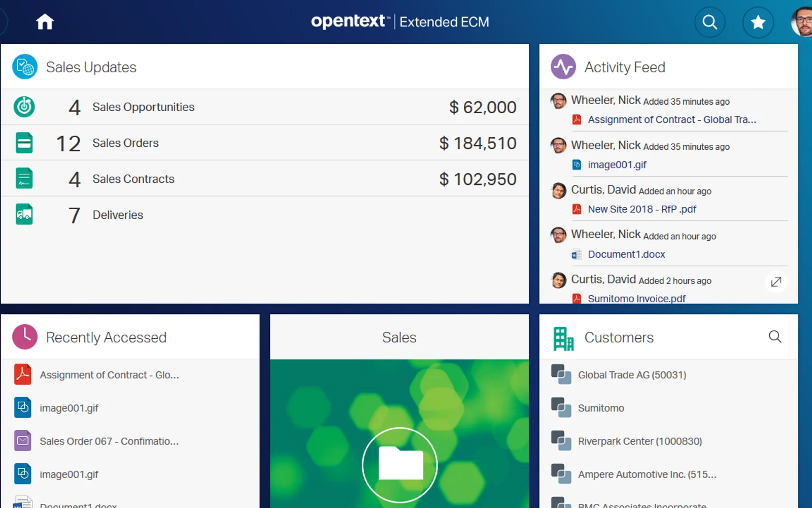Screen dimensions: 812x508
Task: Open customer Global Trade AG (50031)
Action: click(632, 375)
